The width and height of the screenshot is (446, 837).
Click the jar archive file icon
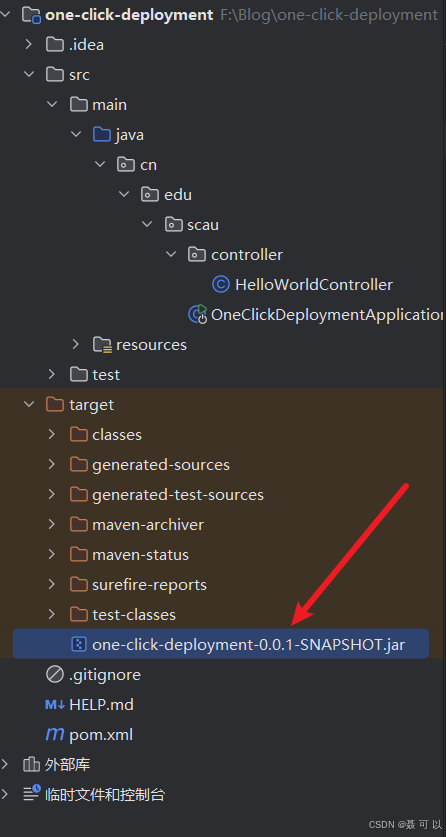click(x=78, y=644)
